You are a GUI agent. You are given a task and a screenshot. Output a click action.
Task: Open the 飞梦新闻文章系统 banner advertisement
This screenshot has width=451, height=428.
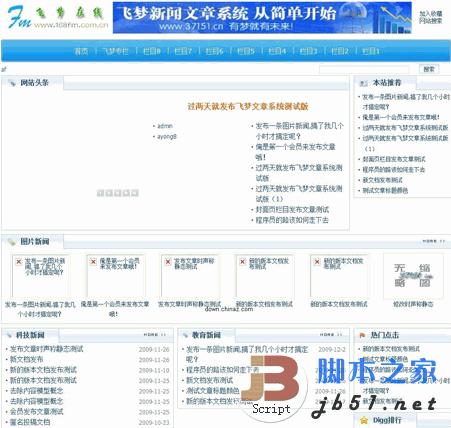tap(262, 18)
